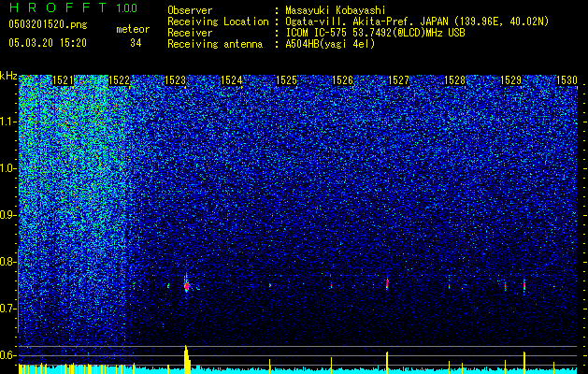Click the 0.7 kHz axis label
This screenshot has height=374, width=588.
coord(8,309)
